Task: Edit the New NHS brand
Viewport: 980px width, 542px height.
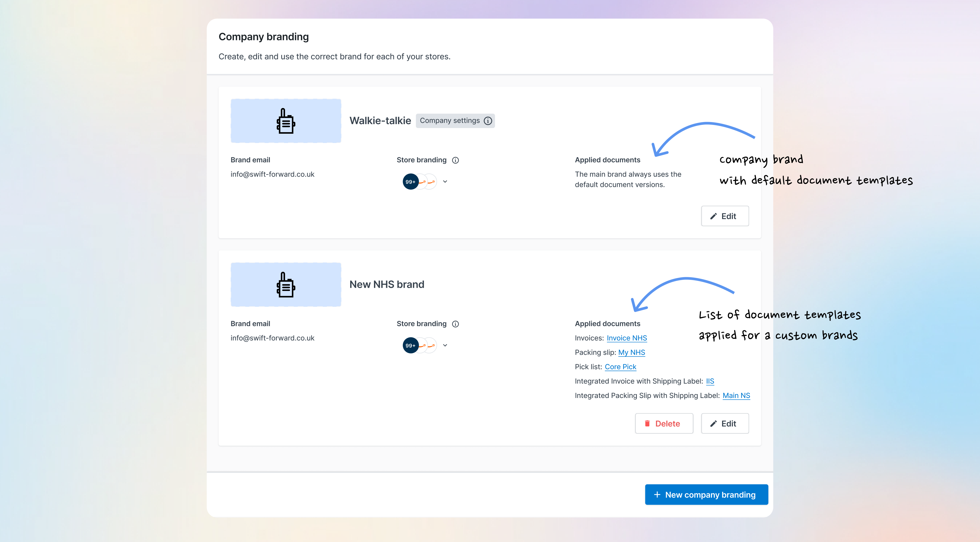Action: (x=725, y=424)
